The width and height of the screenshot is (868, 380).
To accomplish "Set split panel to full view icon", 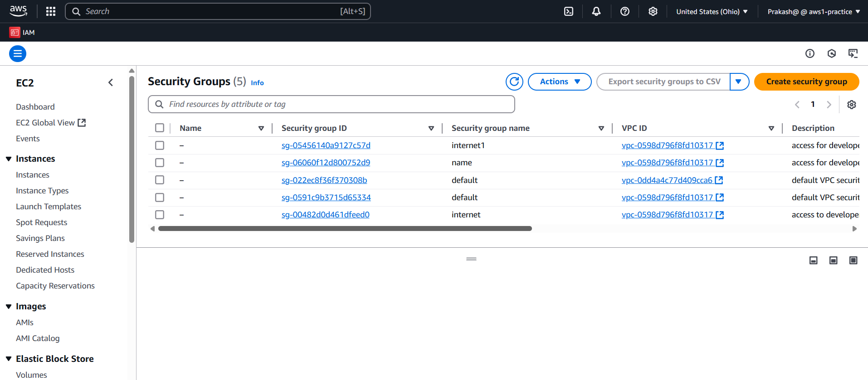I will click(853, 260).
